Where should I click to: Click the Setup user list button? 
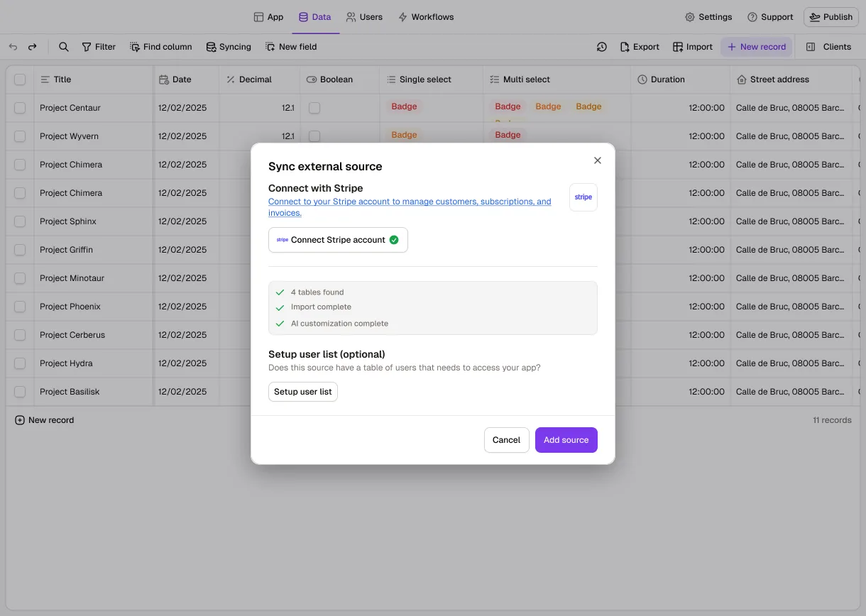pyautogui.click(x=303, y=392)
